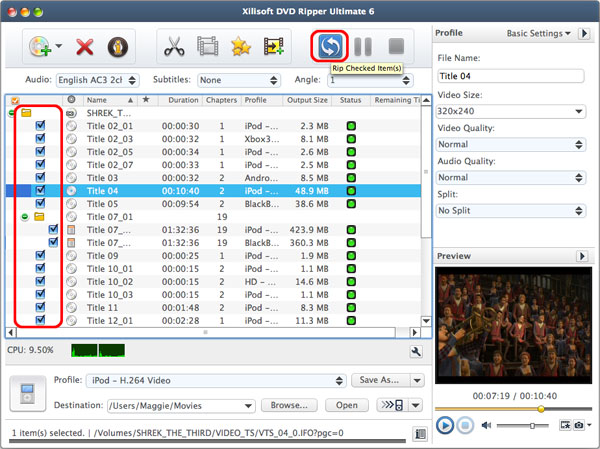The height and width of the screenshot is (449, 600).
Task: Collapse the Title 07_01 folder
Action: click(x=24, y=217)
